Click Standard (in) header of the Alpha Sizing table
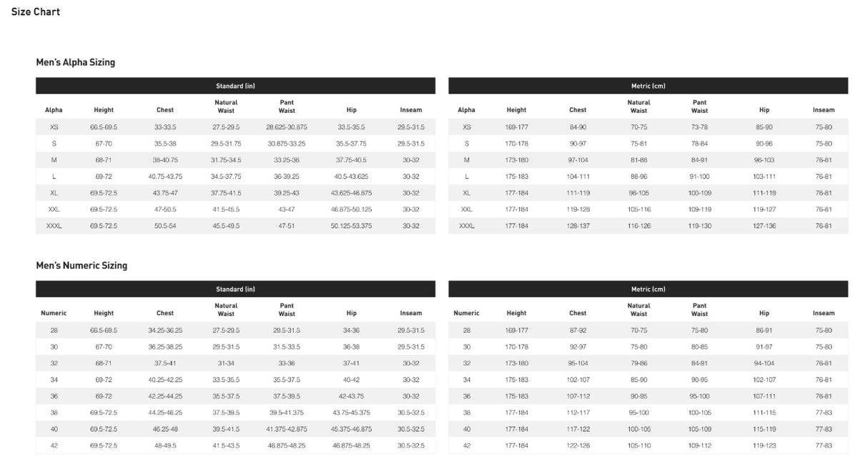This screenshot has height=476, width=868. (x=235, y=86)
